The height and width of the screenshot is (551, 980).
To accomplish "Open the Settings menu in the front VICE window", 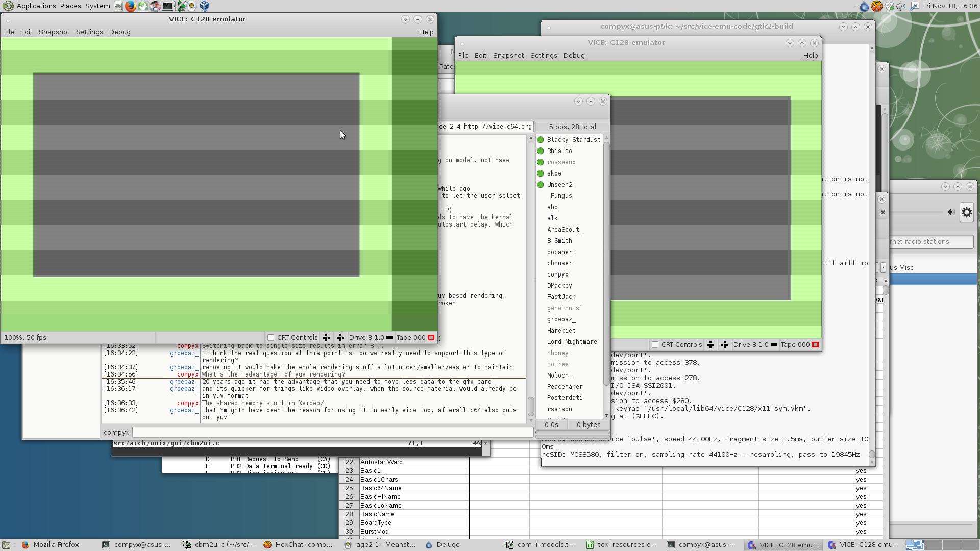I will pos(89,32).
